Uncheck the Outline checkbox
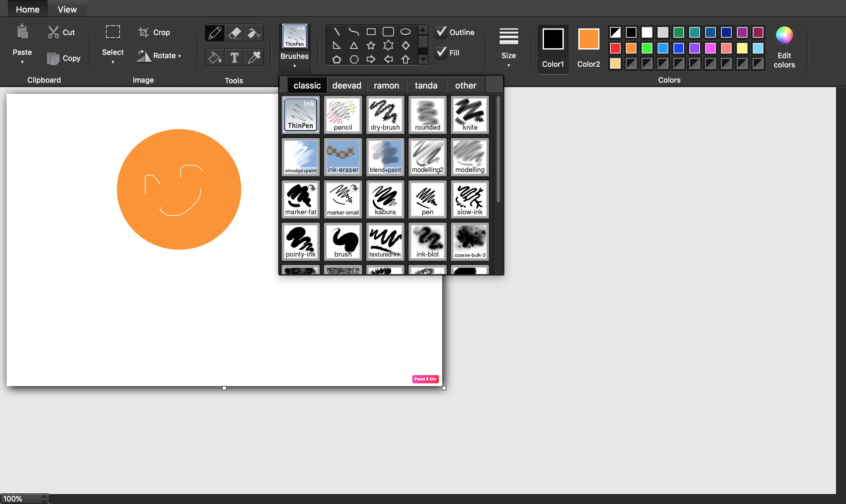Screen dimensions: 846x504 pyautogui.click(x=441, y=32)
